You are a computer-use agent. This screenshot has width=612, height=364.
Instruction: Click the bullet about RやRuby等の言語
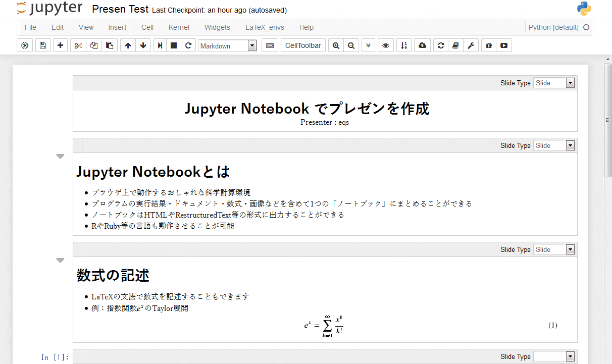click(163, 226)
